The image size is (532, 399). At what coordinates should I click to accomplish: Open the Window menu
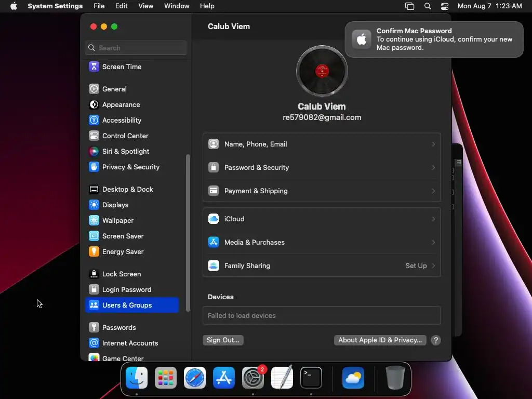click(177, 6)
